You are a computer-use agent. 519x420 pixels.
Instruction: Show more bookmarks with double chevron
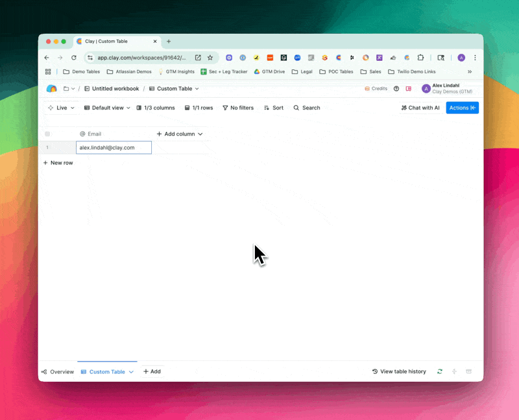(x=470, y=71)
